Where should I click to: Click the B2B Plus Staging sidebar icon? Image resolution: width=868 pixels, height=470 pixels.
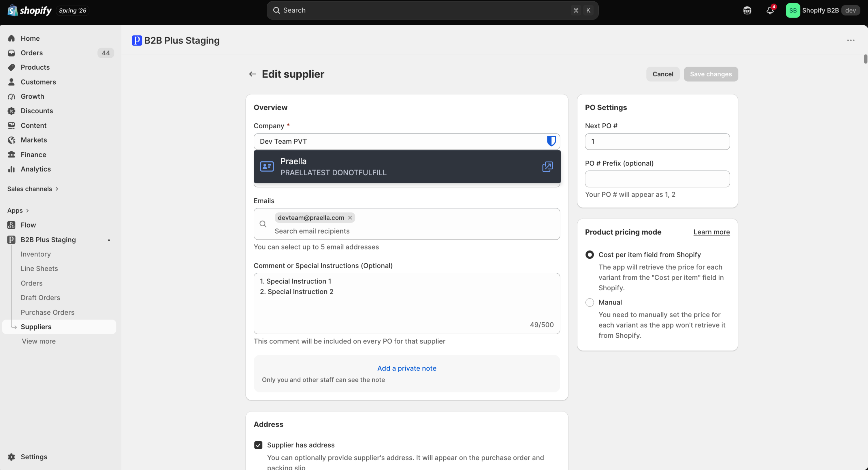[x=12, y=240]
